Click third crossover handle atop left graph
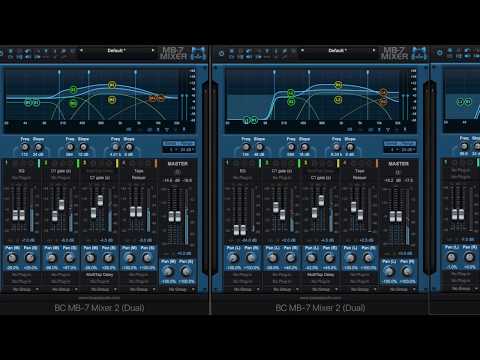Viewport: 480px width, 360px height. click(x=136, y=72)
